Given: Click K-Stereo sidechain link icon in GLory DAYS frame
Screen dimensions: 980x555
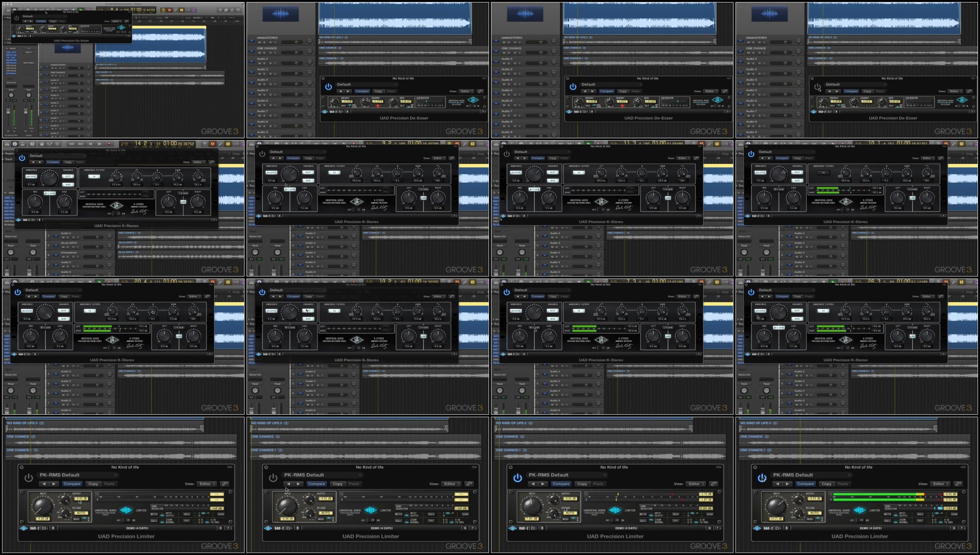Looking at the screenshot, I should click(212, 162).
